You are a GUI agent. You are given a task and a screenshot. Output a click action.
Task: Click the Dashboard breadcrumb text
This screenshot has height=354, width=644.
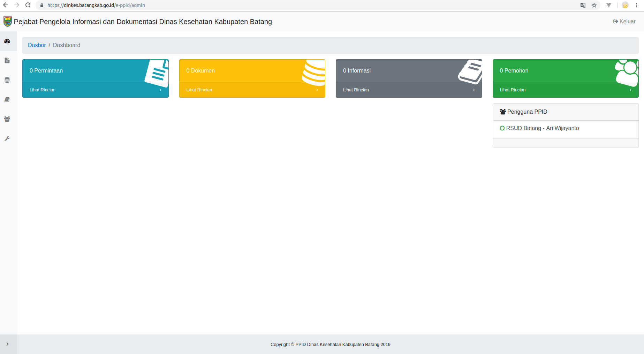click(67, 45)
